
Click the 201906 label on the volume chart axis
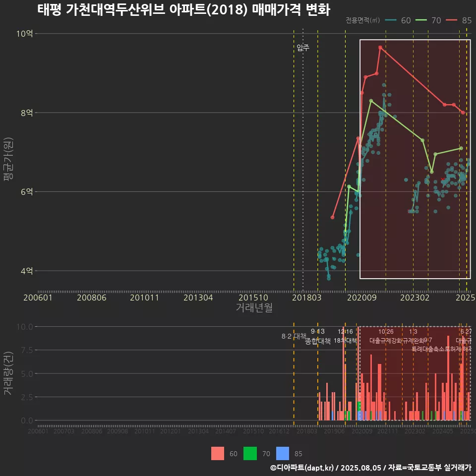coord(334,431)
